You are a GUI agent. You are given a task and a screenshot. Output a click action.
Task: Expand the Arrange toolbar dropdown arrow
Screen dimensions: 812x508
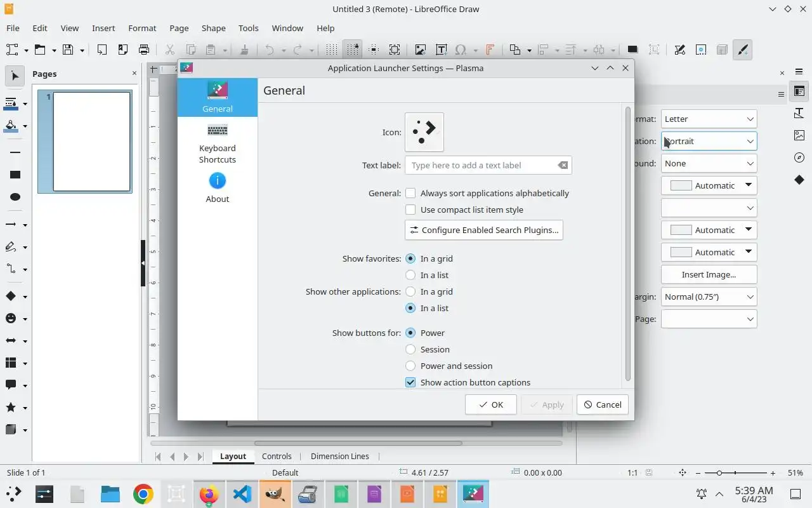click(x=528, y=50)
